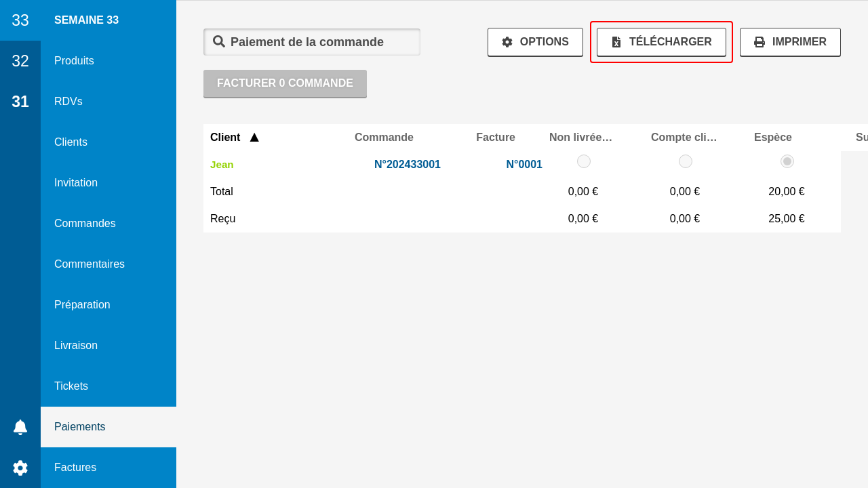This screenshot has width=868, height=488.
Task: Open order link N°202433001
Action: pyautogui.click(x=407, y=165)
